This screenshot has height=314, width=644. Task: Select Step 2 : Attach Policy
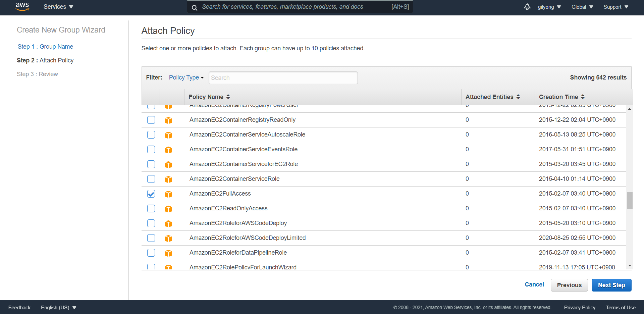tap(45, 60)
